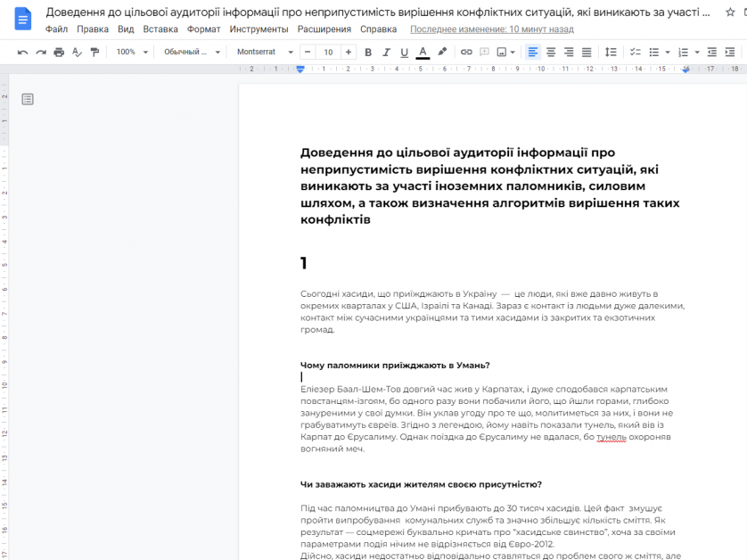Show the document outline panel
This screenshot has height=560, width=747.
28,99
